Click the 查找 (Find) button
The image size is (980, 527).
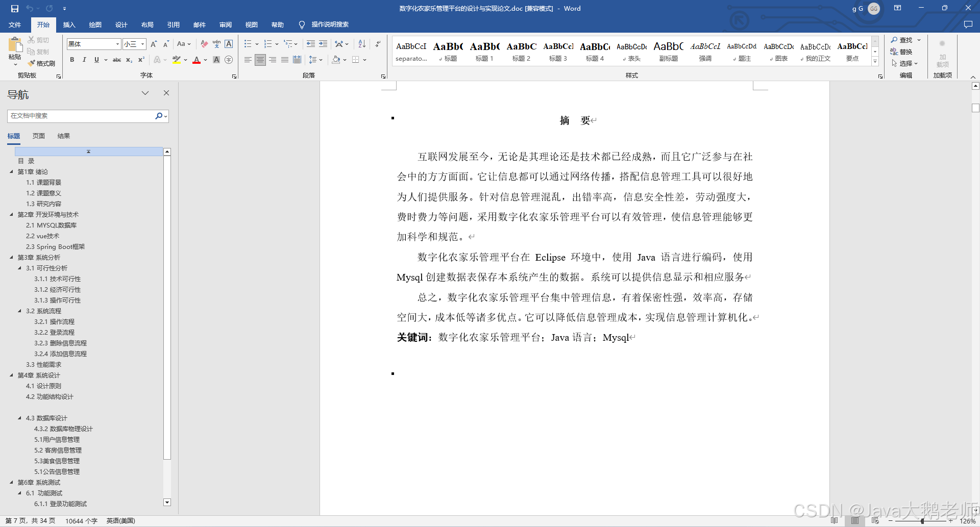(905, 40)
